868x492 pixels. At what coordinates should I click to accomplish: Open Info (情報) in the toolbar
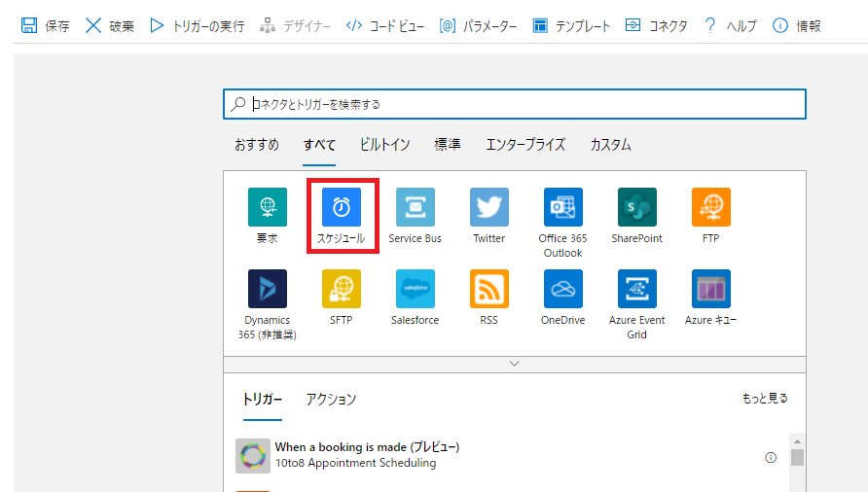[x=797, y=26]
